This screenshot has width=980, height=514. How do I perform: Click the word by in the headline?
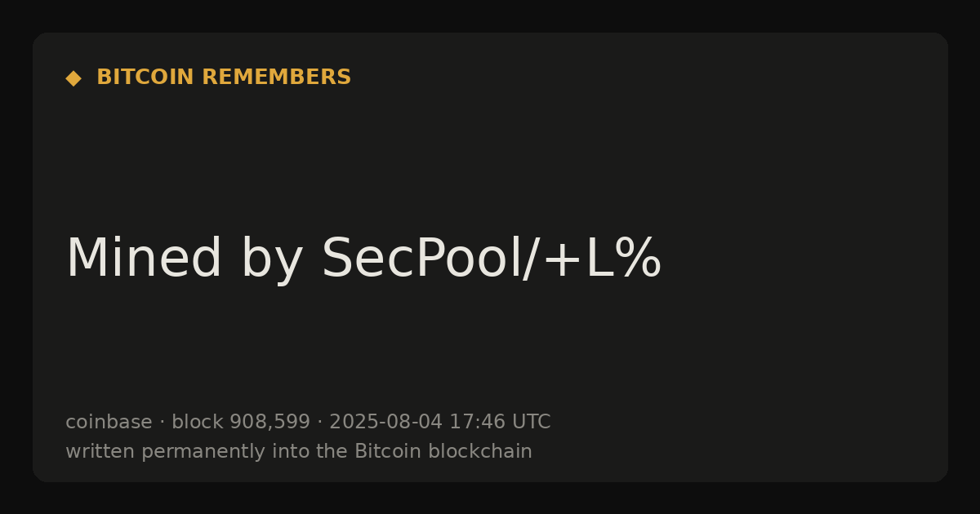pos(272,261)
